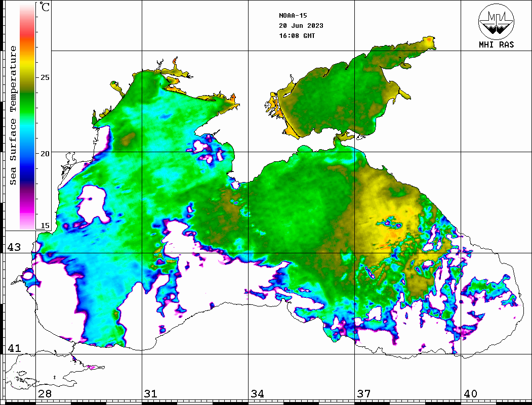The height and width of the screenshot is (405, 532).
Task: Click longitude label '28'
Action: (x=45, y=393)
